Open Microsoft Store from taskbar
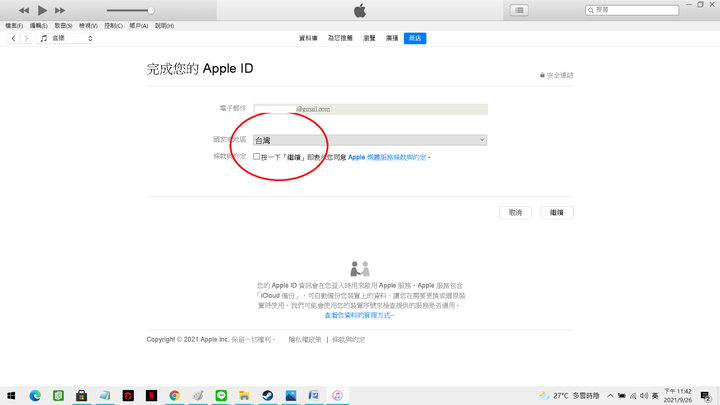720x405 pixels. [81, 395]
